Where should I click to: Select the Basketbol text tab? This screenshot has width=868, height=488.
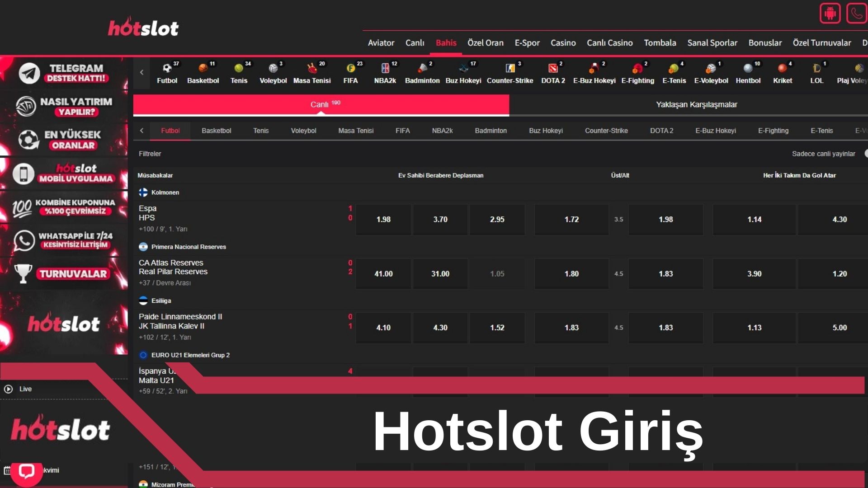tap(216, 131)
